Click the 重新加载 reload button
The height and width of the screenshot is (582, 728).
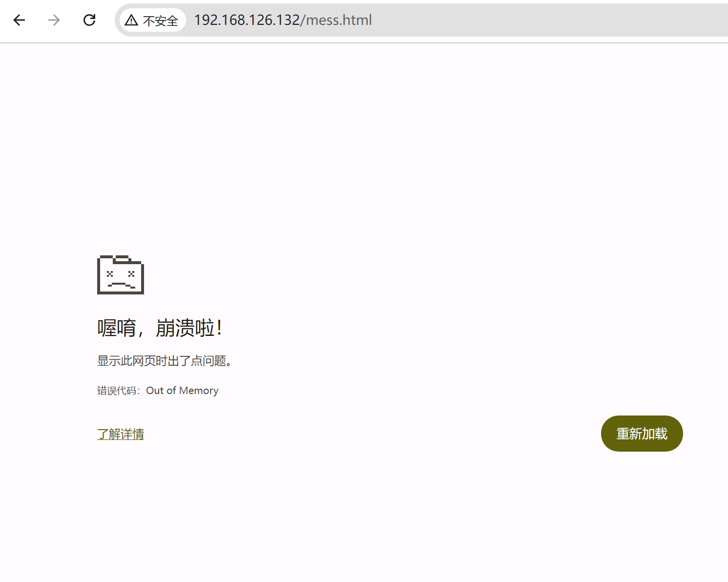click(641, 434)
